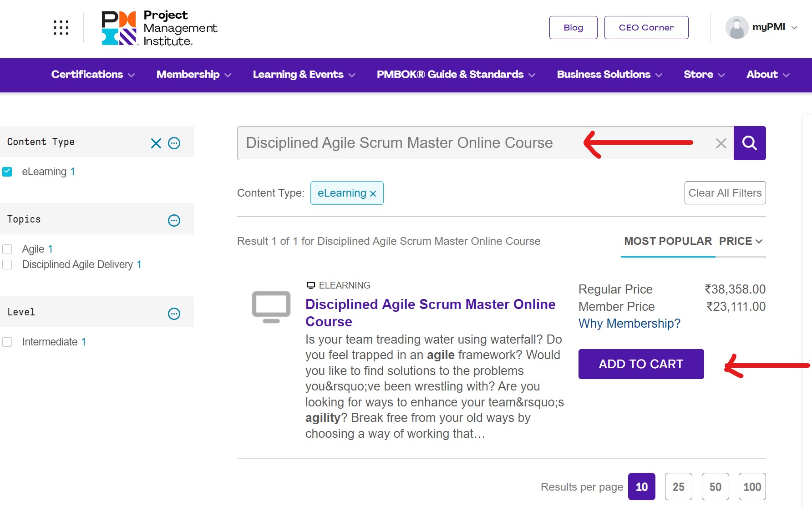The height and width of the screenshot is (507, 812).
Task: Open Level more options circle icon
Action: 174,314
